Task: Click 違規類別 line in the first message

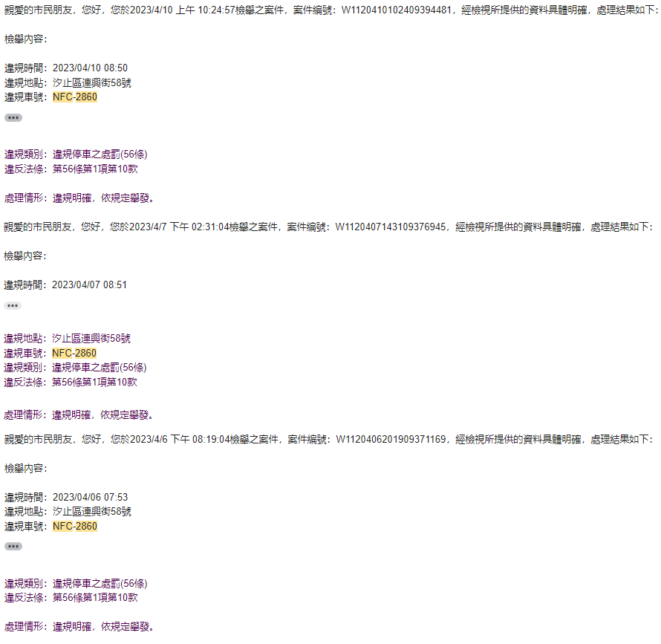Action: tap(76, 155)
